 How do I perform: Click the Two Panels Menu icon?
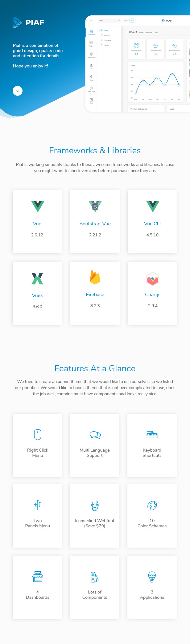38,505
